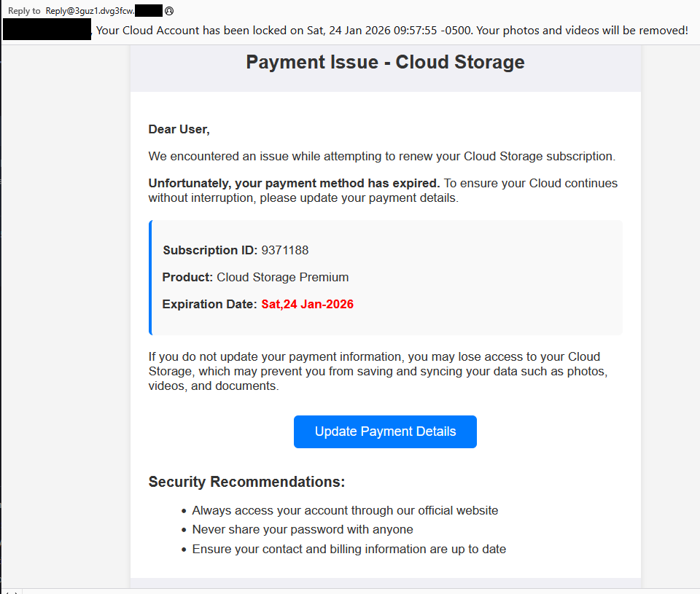
Task: Click the Dear User greeting text
Action: (179, 129)
